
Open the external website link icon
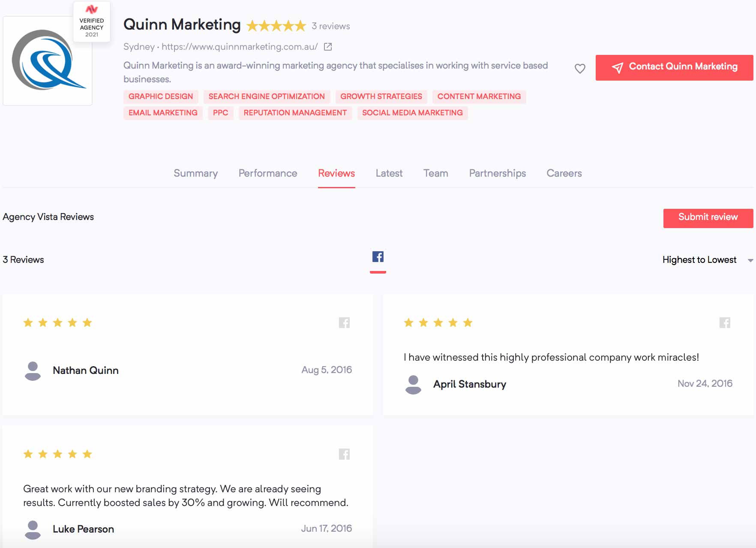click(x=328, y=47)
